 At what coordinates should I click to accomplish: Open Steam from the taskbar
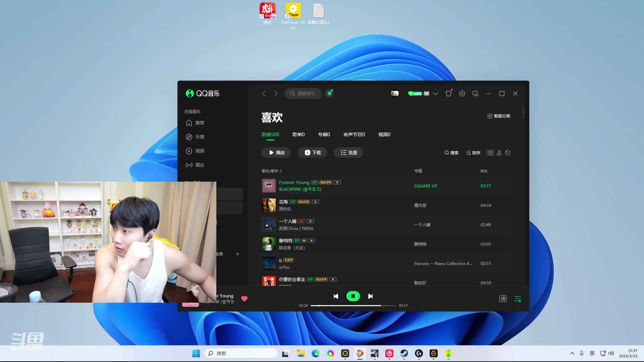(404, 353)
